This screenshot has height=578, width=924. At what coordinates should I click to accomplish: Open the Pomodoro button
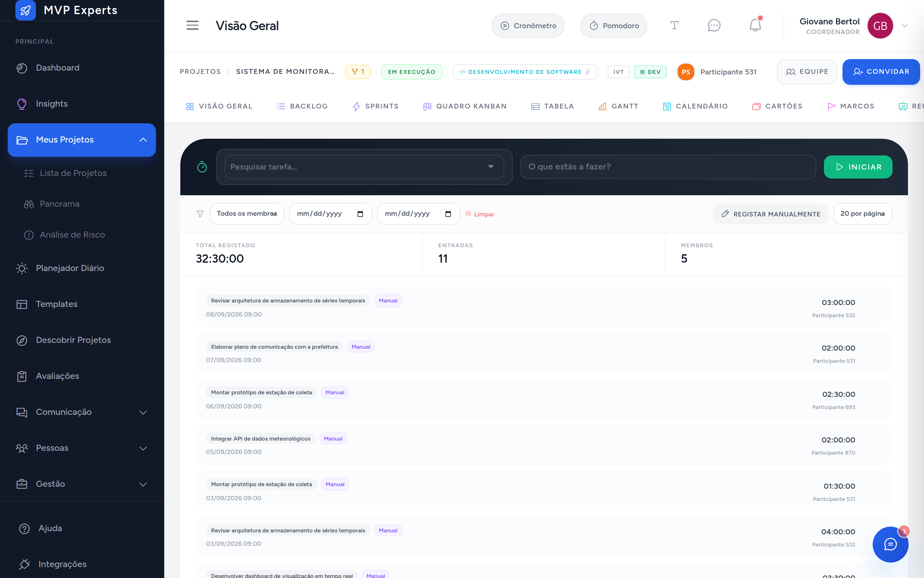pos(613,26)
